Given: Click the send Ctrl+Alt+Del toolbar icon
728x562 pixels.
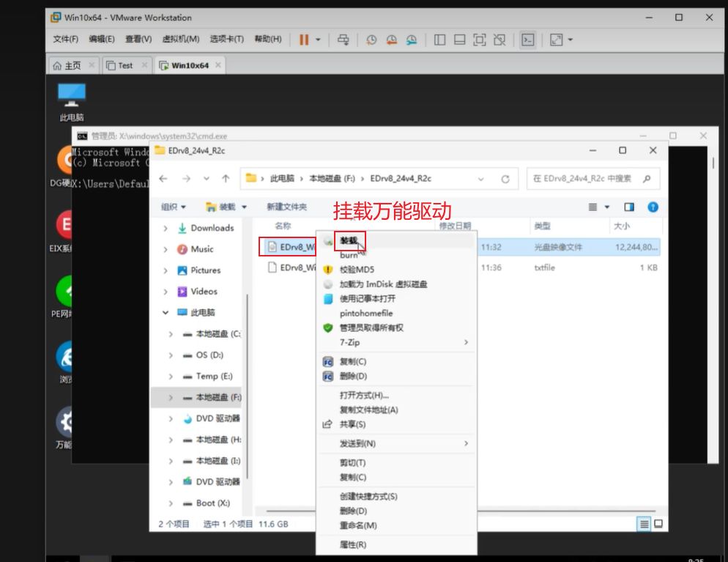Looking at the screenshot, I should (x=343, y=40).
